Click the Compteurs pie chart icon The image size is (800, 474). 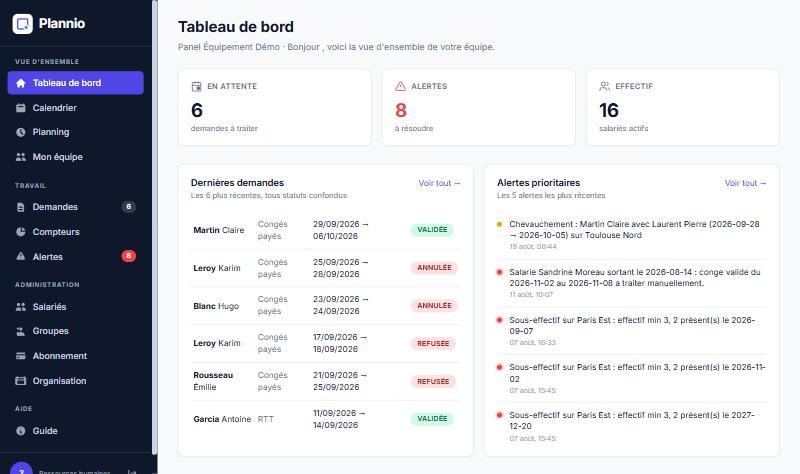(x=20, y=232)
